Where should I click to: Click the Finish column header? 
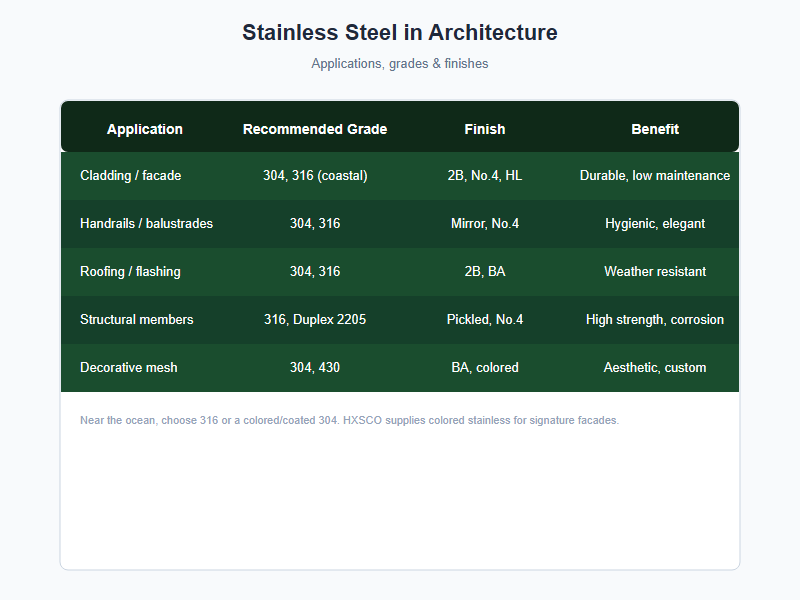pos(485,129)
